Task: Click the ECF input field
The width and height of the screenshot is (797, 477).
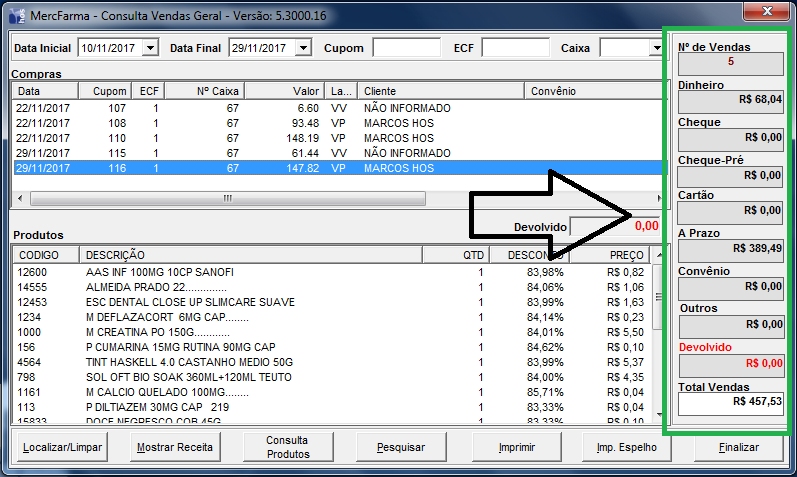Action: click(515, 48)
